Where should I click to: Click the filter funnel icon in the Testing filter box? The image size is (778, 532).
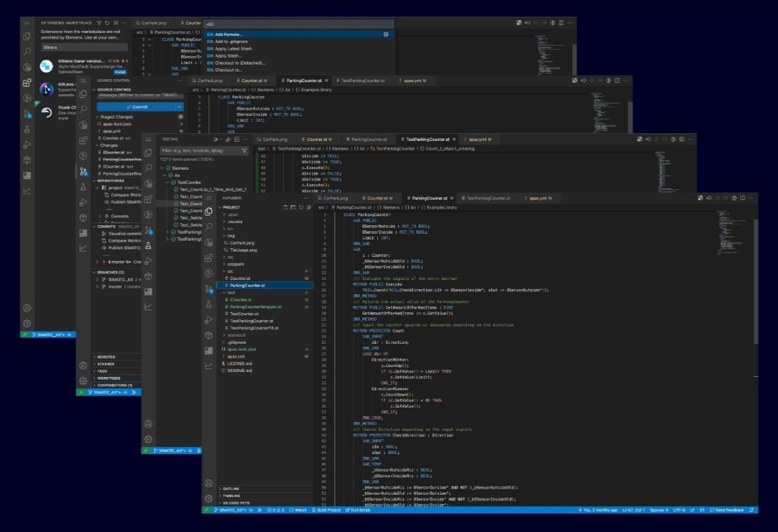(x=244, y=150)
